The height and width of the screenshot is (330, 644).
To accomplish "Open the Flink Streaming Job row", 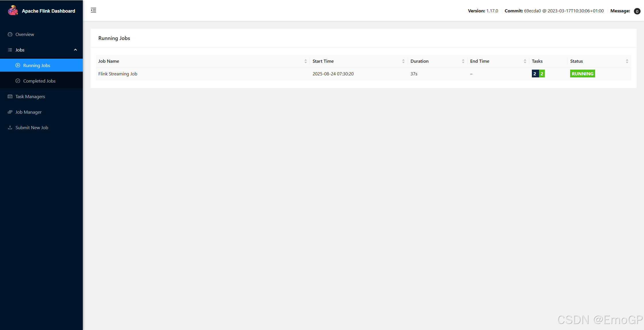I will click(x=363, y=74).
